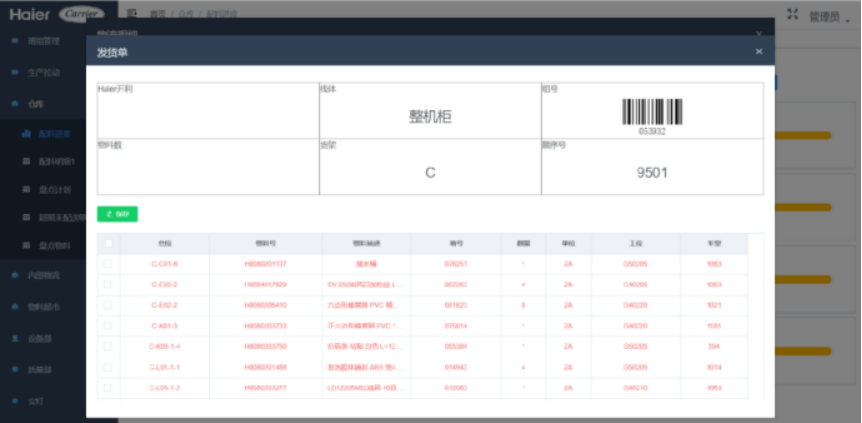Close the 发货单 dialog with the X icon
The width and height of the screenshot is (862, 423).
point(758,51)
